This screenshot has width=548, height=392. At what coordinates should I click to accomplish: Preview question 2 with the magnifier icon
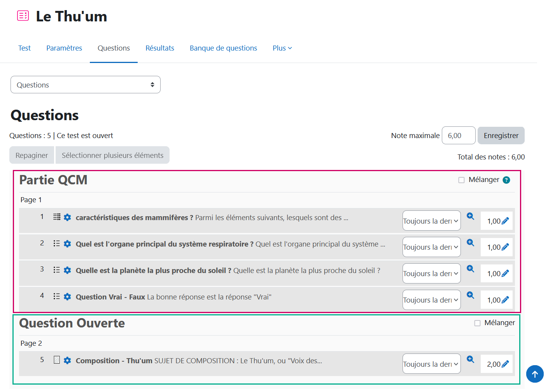470,243
